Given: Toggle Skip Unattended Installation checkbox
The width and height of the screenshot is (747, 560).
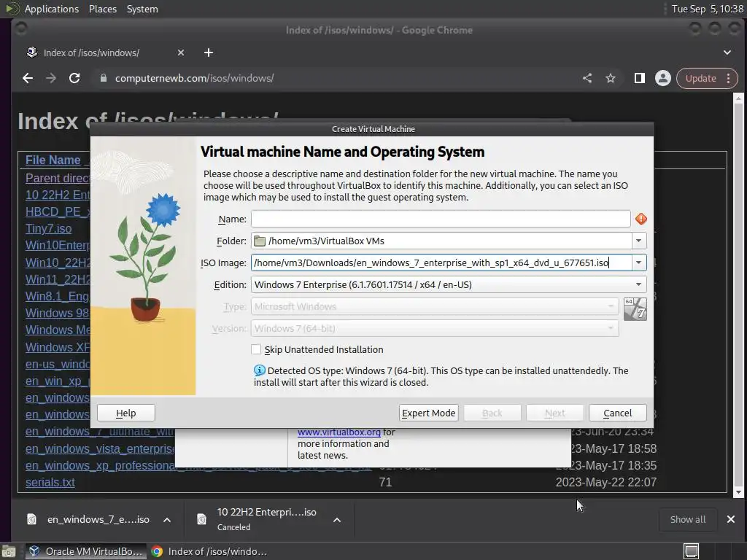Looking at the screenshot, I should coord(256,349).
